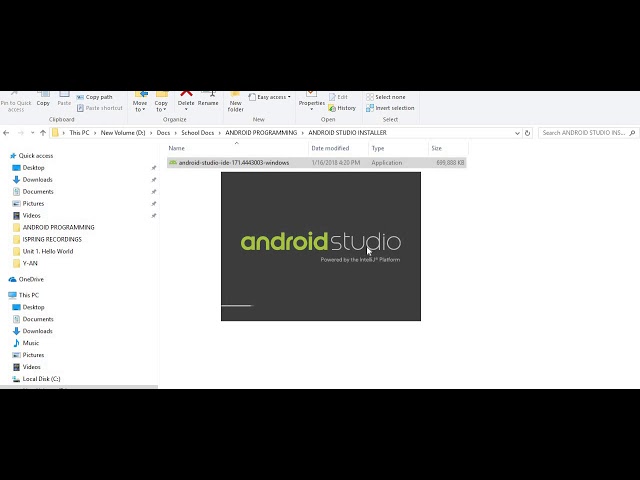Viewport: 640px width, 480px height.
Task: Click Docs breadcrumb in address bar
Action: tap(163, 133)
